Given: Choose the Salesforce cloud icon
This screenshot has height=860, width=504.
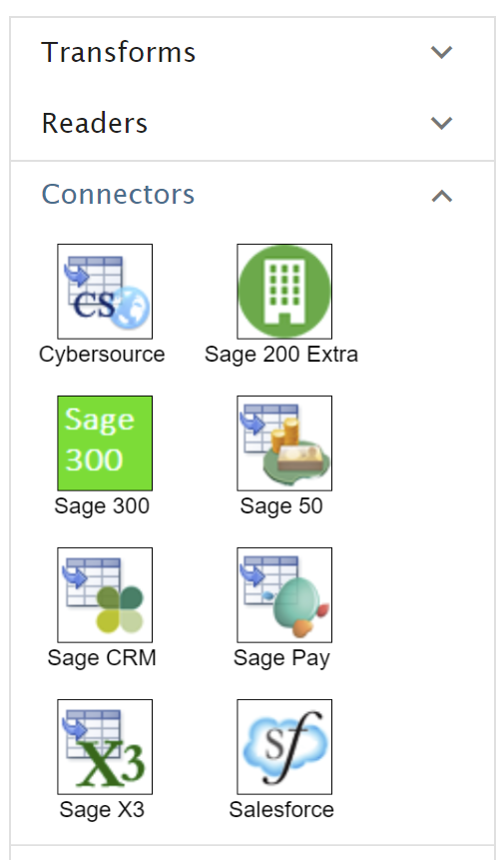Looking at the screenshot, I should click(x=284, y=747).
